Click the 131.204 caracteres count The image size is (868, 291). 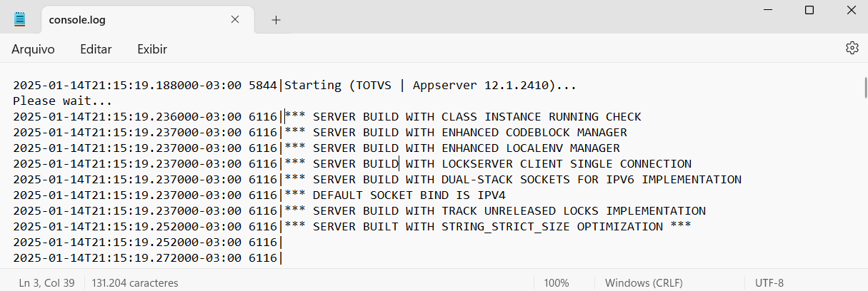pos(135,282)
